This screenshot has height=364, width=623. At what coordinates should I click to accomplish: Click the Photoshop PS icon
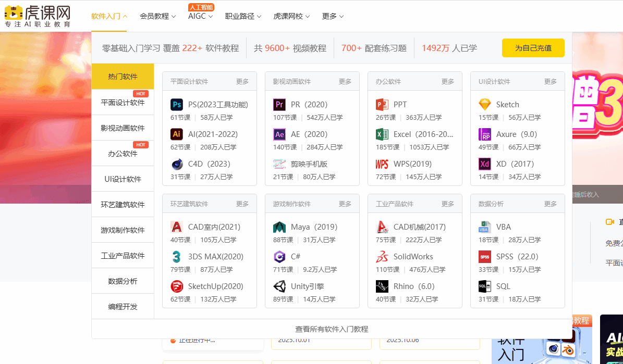(177, 105)
